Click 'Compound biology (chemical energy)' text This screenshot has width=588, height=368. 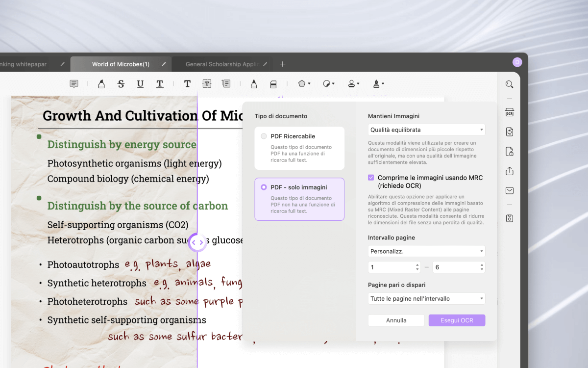pos(128,179)
